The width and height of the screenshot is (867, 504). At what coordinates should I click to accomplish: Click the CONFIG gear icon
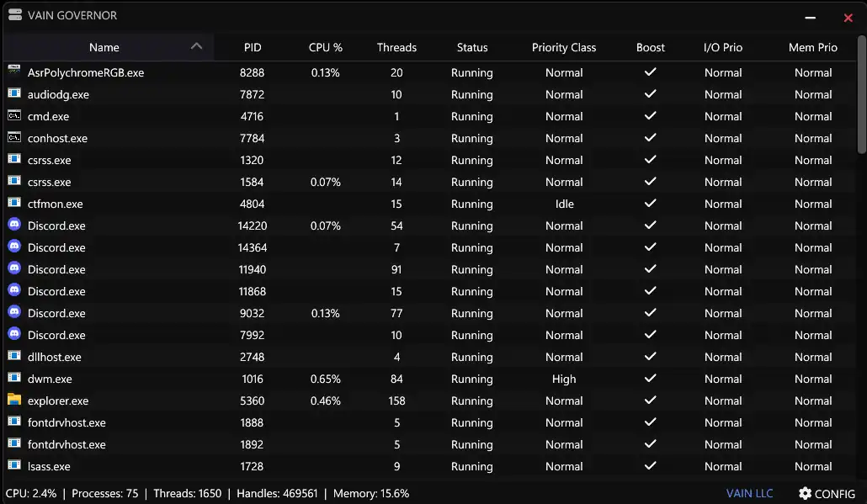click(x=806, y=494)
